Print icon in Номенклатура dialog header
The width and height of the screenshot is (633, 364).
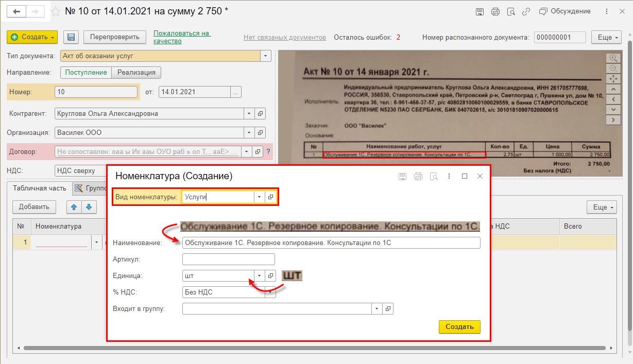(x=418, y=176)
